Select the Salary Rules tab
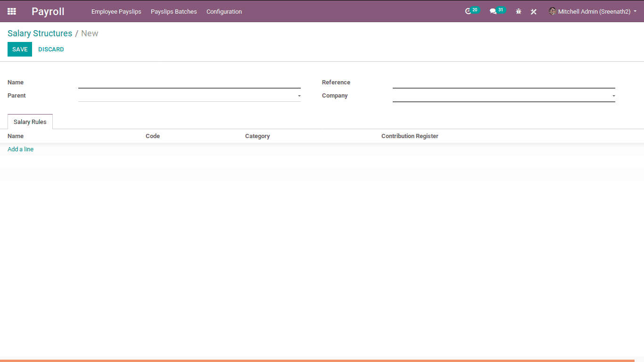The image size is (644, 362). (x=30, y=122)
